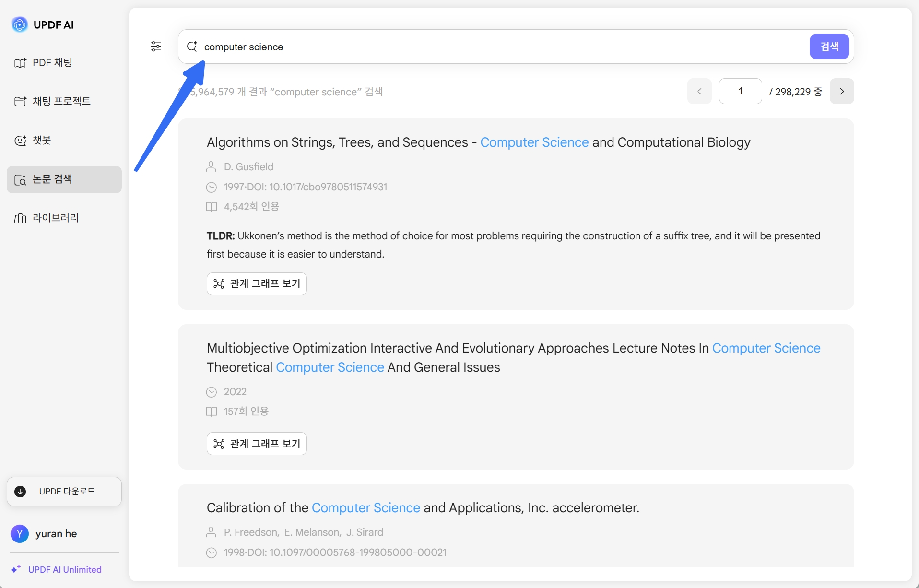Click the purple 검색 button
This screenshot has width=919, height=588.
click(829, 47)
